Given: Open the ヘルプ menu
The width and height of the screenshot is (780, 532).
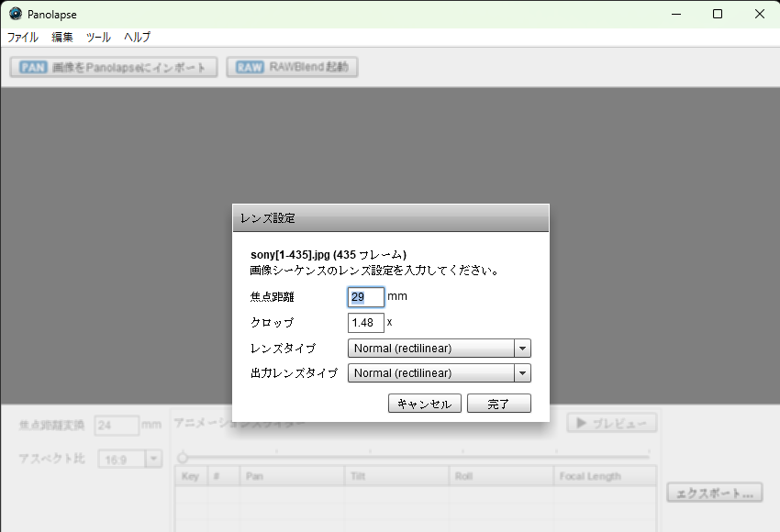Looking at the screenshot, I should click(137, 38).
